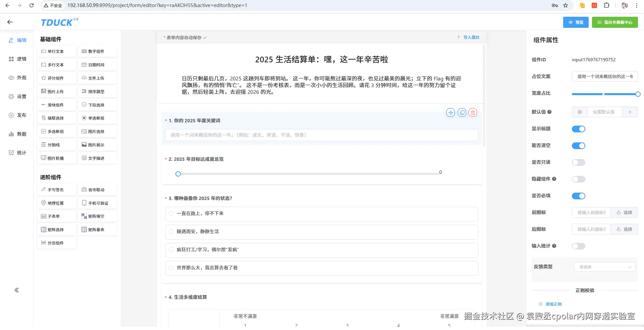The height and width of the screenshot is (330, 644).
Task: Add the 矩阵量表 component
Action: tap(98, 230)
